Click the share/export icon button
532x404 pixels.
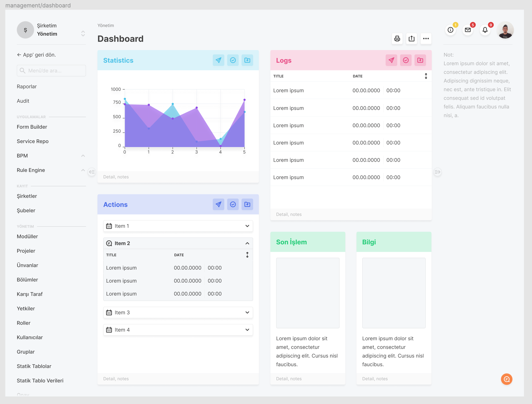(x=411, y=39)
